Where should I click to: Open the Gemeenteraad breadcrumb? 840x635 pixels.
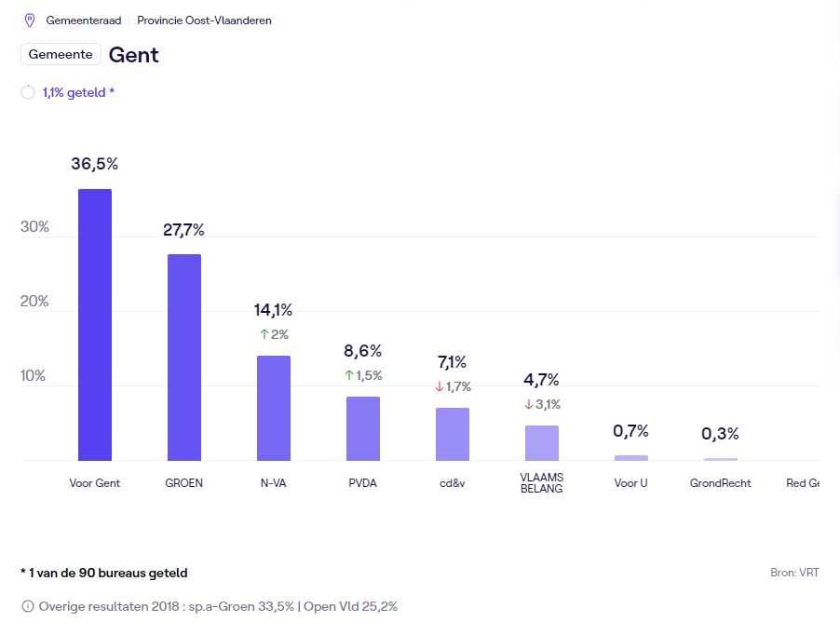point(84,20)
